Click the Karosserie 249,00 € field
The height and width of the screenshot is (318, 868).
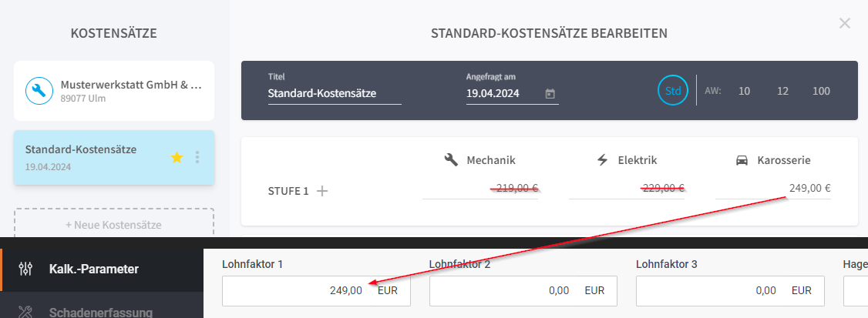[x=772, y=188]
